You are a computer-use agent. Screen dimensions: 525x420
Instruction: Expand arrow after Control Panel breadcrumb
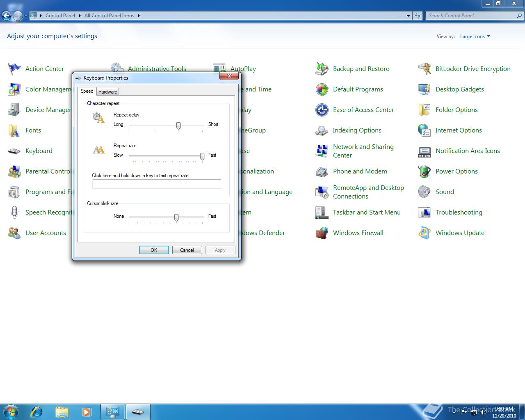(80, 16)
